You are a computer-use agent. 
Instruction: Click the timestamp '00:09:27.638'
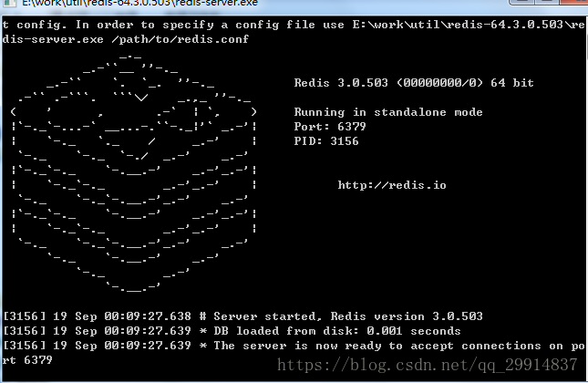[x=148, y=316]
